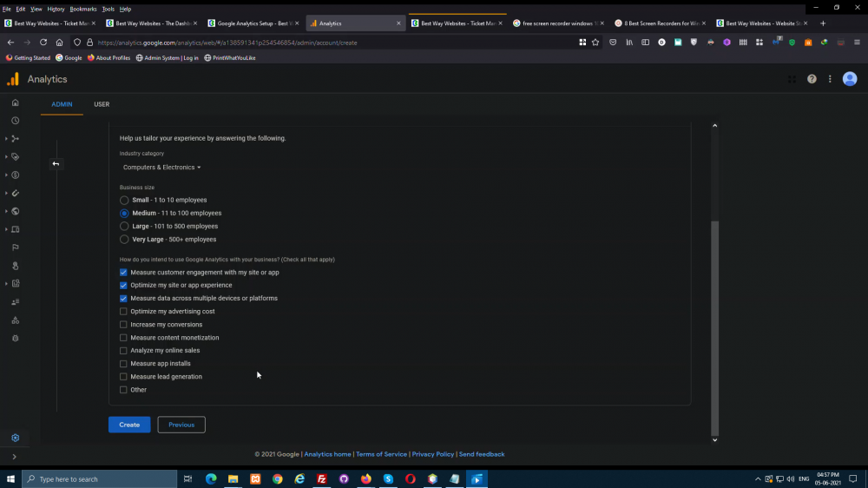Open Tech devices icon in sidebar
Screen dimensions: 868x488
click(16, 229)
